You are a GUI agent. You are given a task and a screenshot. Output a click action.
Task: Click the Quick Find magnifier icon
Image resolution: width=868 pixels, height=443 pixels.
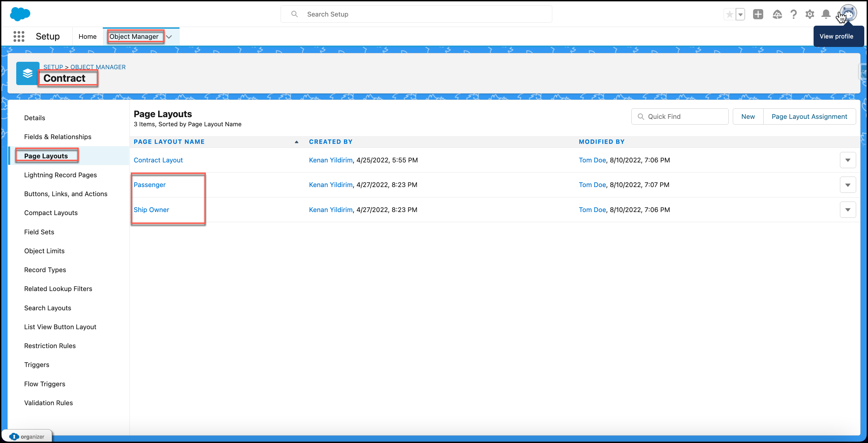point(641,116)
